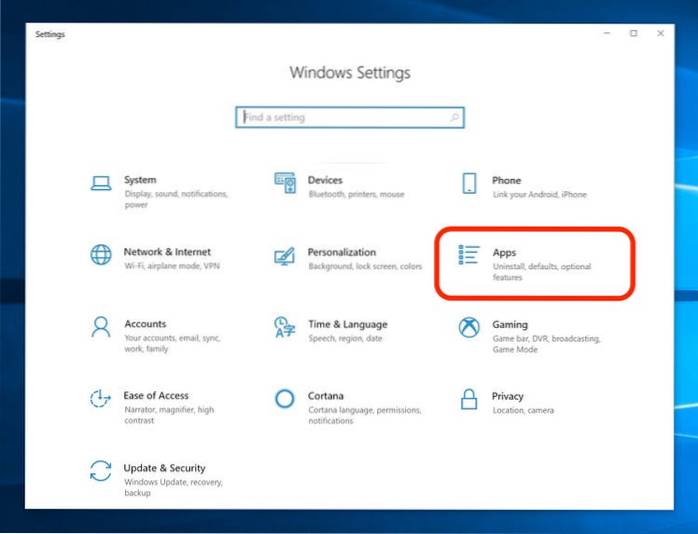Image resolution: width=698 pixels, height=534 pixels.
Task: Click the search magnifier icon
Action: click(x=454, y=118)
